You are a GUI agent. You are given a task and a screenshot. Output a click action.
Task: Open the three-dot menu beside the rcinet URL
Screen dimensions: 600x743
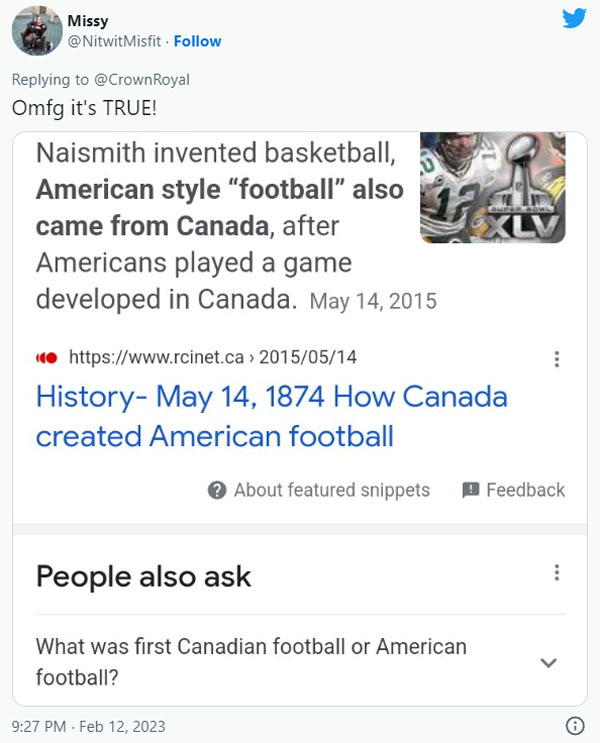pyautogui.click(x=557, y=359)
